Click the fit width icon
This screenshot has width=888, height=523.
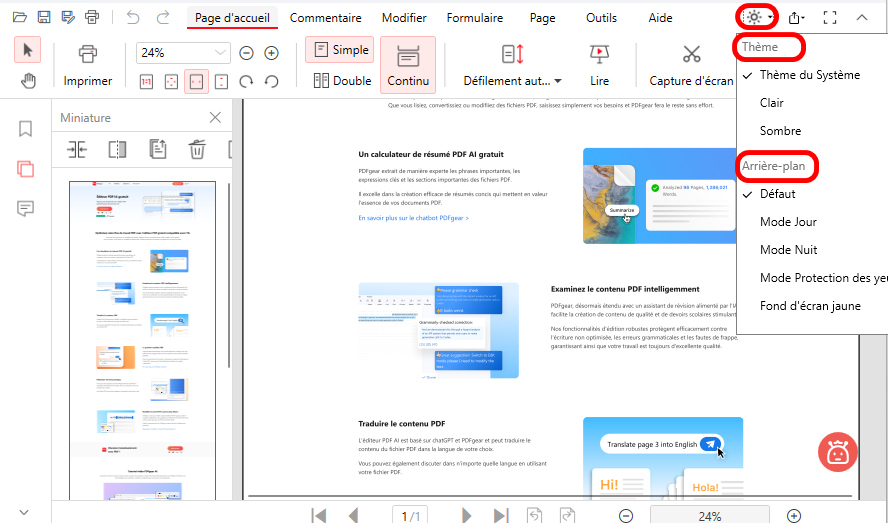(x=196, y=82)
